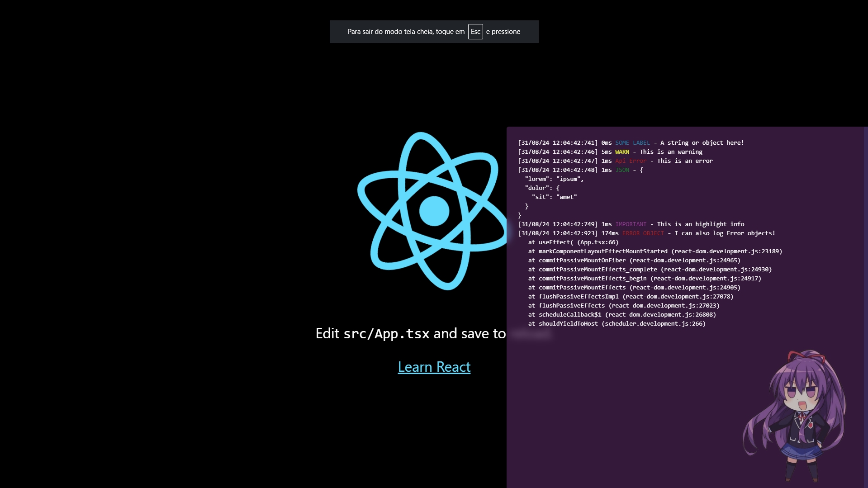This screenshot has width=868, height=488.
Task: Click the timestamp 12:04:42:923 entry
Action: click(x=558, y=233)
